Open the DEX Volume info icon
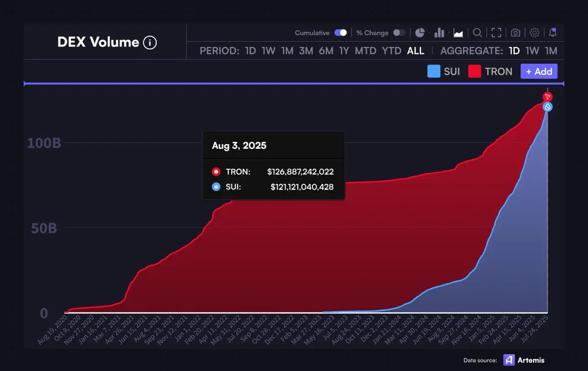 pyautogui.click(x=150, y=43)
